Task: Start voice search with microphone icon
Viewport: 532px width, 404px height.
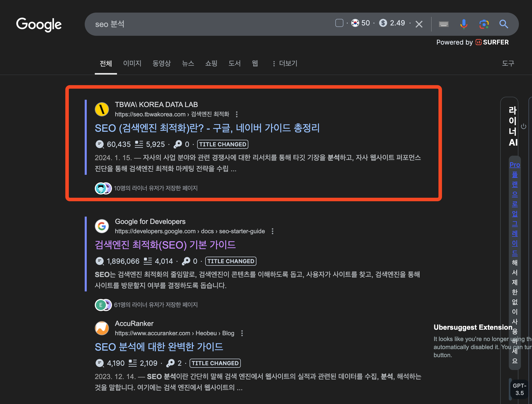Action: (x=464, y=24)
